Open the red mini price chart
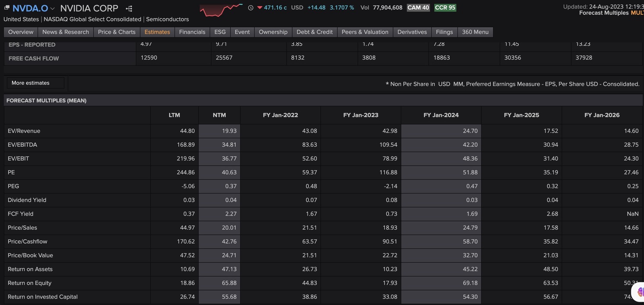 tap(221, 10)
